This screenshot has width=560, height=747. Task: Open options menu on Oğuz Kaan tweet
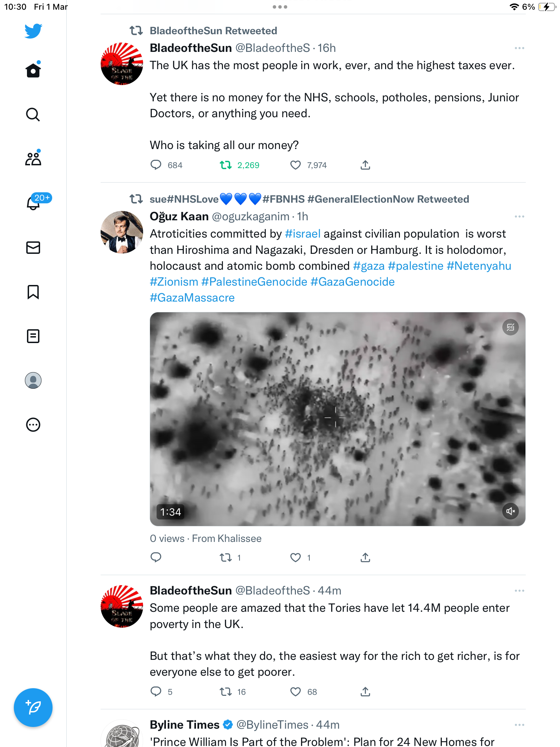coord(520,216)
